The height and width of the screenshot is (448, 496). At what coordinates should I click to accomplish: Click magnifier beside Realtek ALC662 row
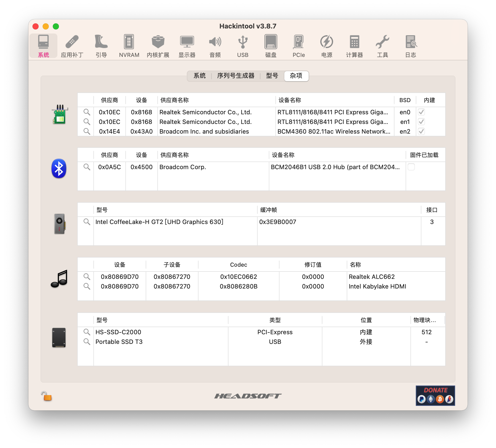tap(87, 277)
